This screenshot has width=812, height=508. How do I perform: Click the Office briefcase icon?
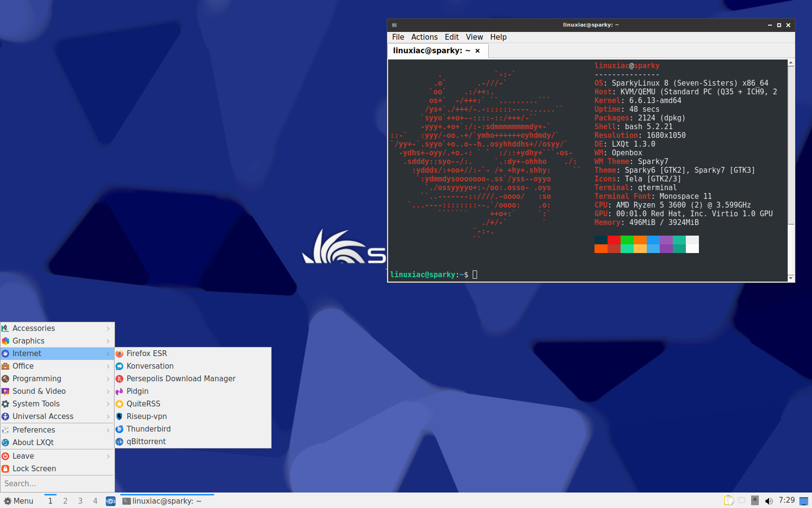[x=5, y=366]
